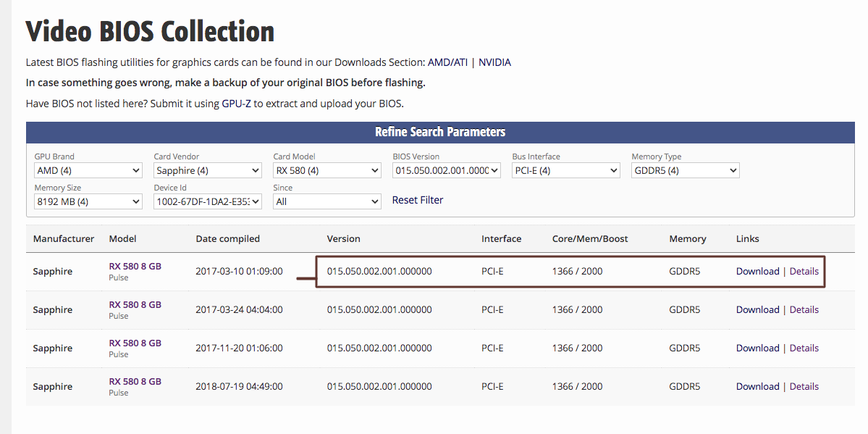Expand the BIOS Version dropdown
868x434 pixels.
pos(446,170)
